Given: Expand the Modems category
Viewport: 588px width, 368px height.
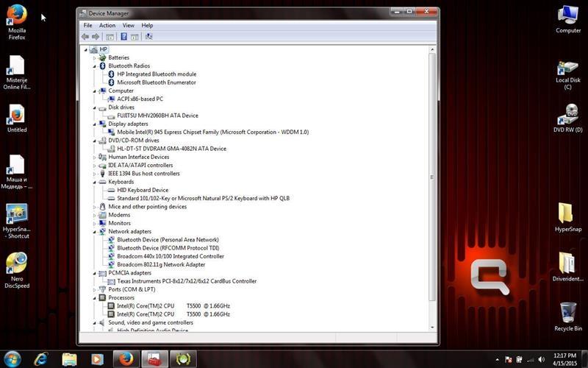Looking at the screenshot, I should click(x=95, y=215).
